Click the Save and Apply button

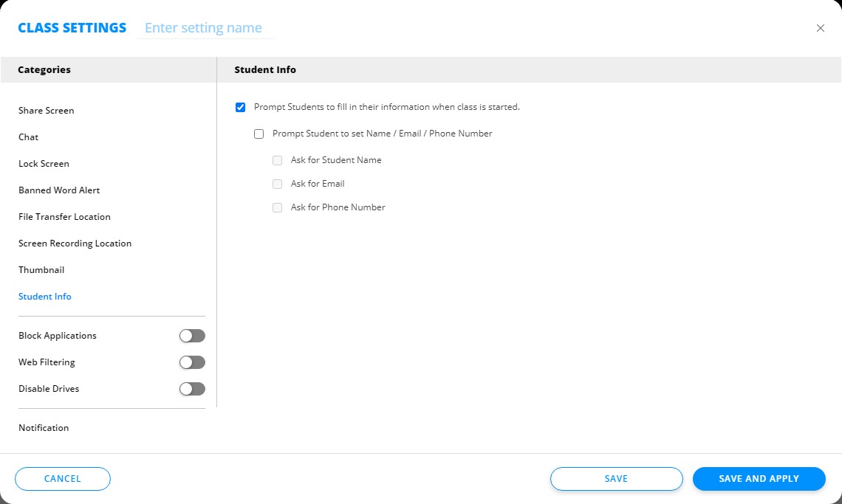(x=759, y=479)
